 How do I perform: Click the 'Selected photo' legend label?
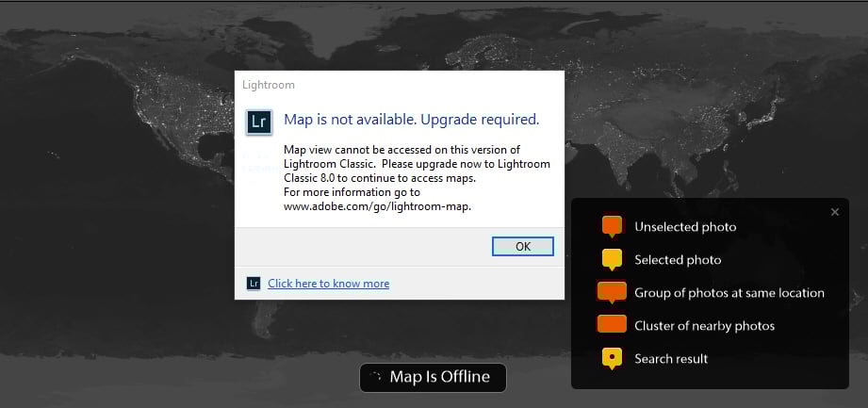tap(679, 260)
